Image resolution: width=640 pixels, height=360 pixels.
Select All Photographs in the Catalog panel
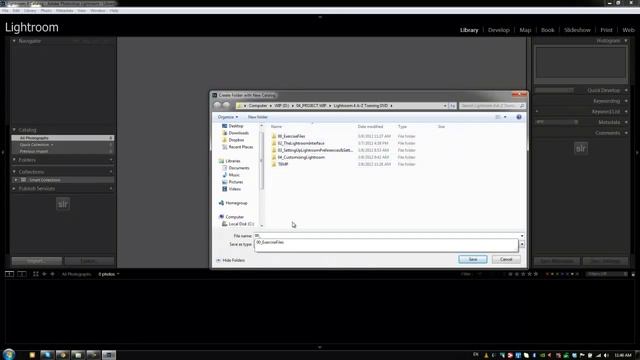[x=62, y=138]
